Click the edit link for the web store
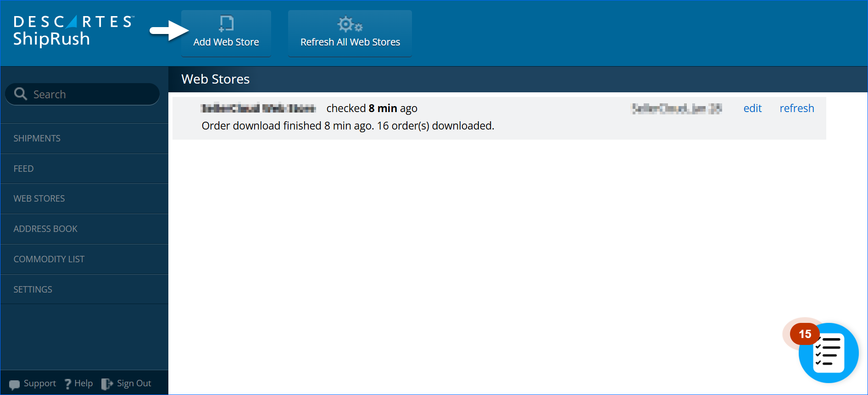Viewport: 868px width, 395px height. 752,108
